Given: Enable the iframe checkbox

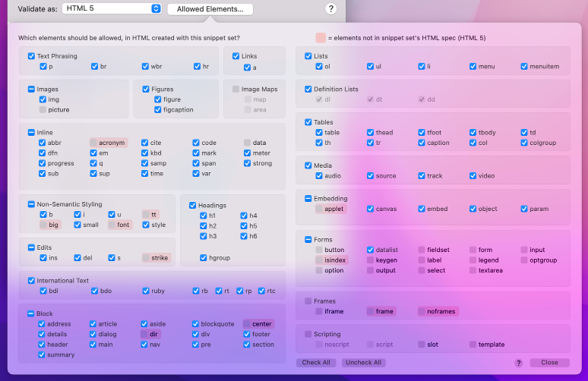Looking at the screenshot, I should (x=319, y=311).
